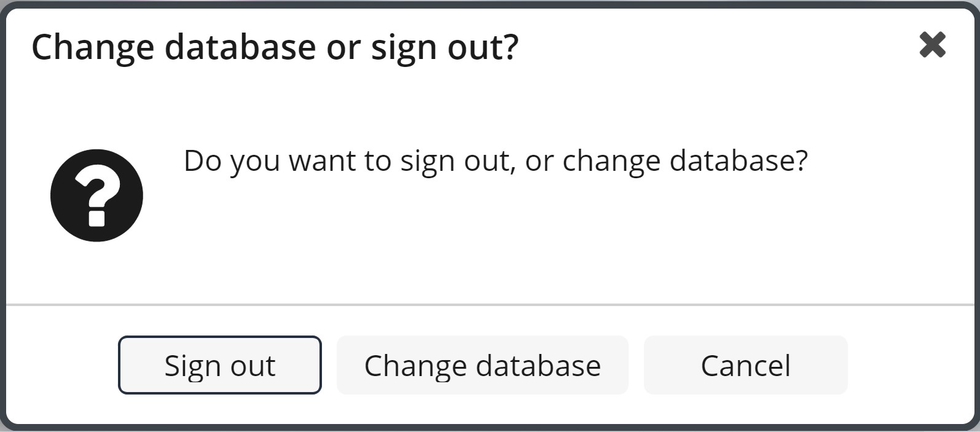Screen dimensions: 980x432
Task: Close the dialog with the X icon
Action: (x=932, y=45)
